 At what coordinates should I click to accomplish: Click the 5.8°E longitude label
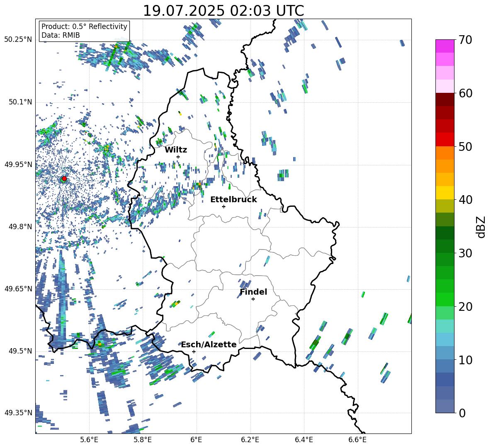coord(143,440)
